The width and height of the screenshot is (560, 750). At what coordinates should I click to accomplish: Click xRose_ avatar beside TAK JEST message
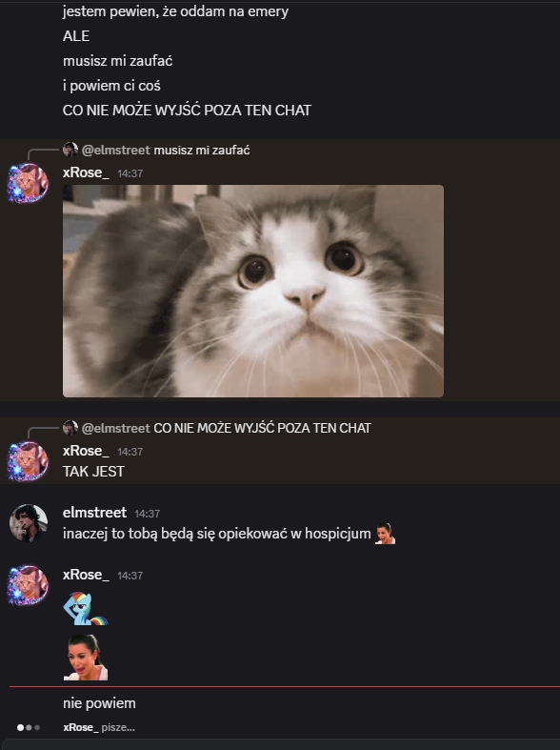pos(28,461)
